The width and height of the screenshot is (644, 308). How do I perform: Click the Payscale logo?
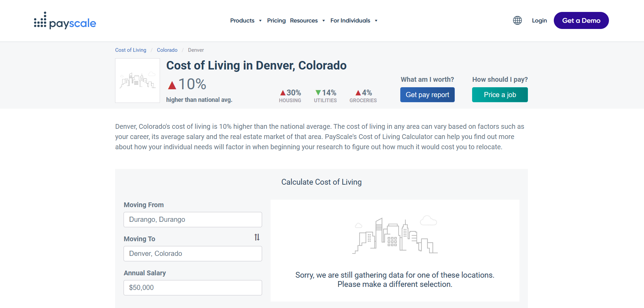coord(65,21)
